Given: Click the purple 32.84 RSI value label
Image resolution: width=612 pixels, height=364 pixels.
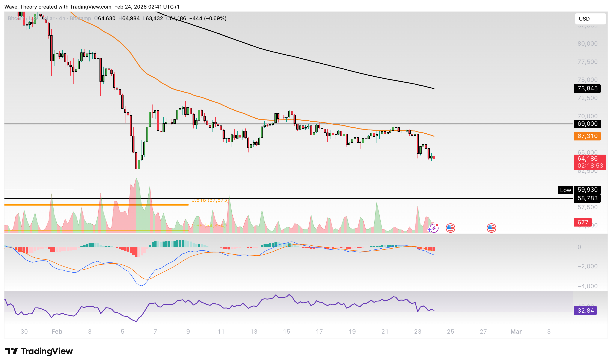Looking at the screenshot, I should tap(585, 310).
